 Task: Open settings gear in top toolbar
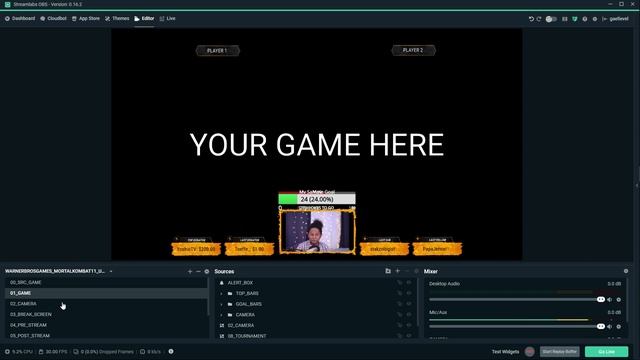(595, 19)
